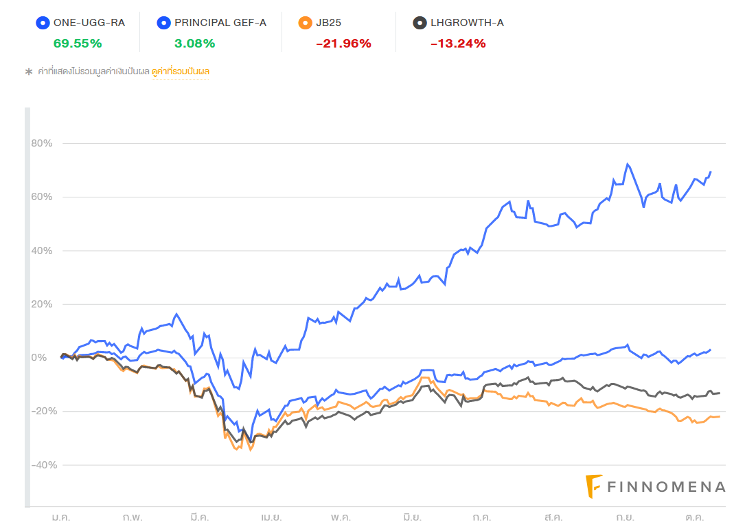
Task: Click the ONE-UGG-RA legend circle icon
Action: coord(41,22)
